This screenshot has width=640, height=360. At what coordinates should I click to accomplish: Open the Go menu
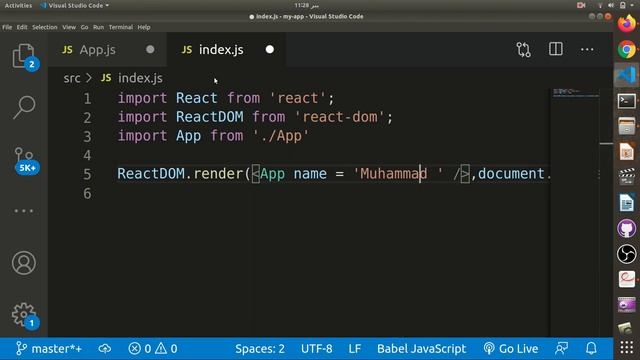click(x=84, y=27)
